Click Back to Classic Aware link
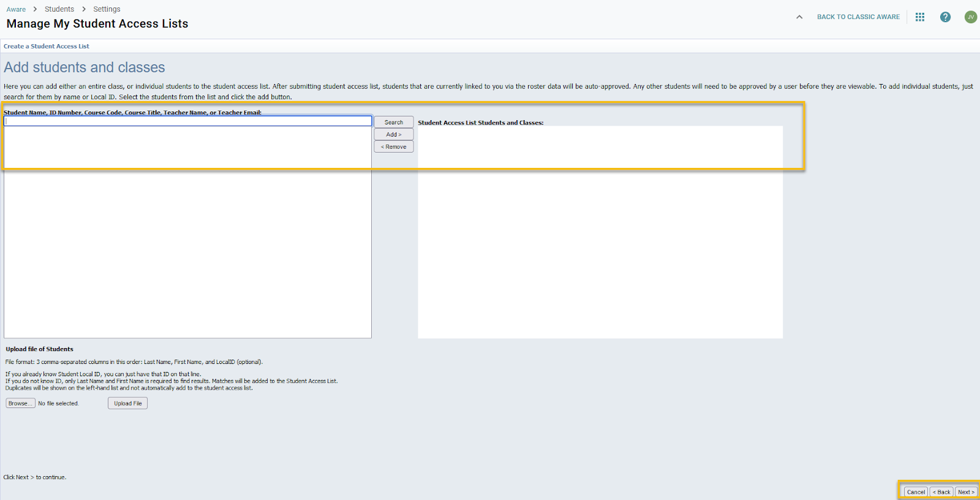Viewport: 980px width, 500px height. pyautogui.click(x=858, y=17)
